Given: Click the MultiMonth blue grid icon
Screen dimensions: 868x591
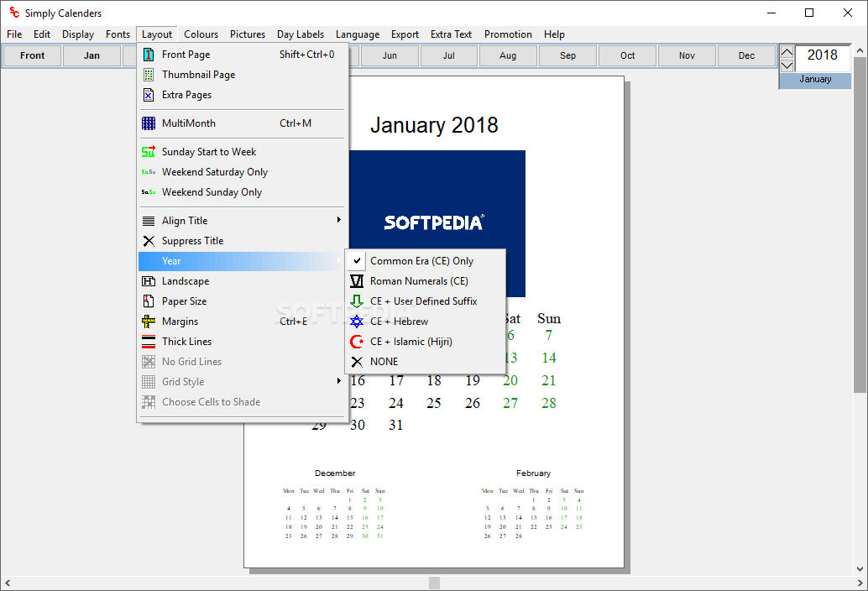Looking at the screenshot, I should [x=149, y=123].
